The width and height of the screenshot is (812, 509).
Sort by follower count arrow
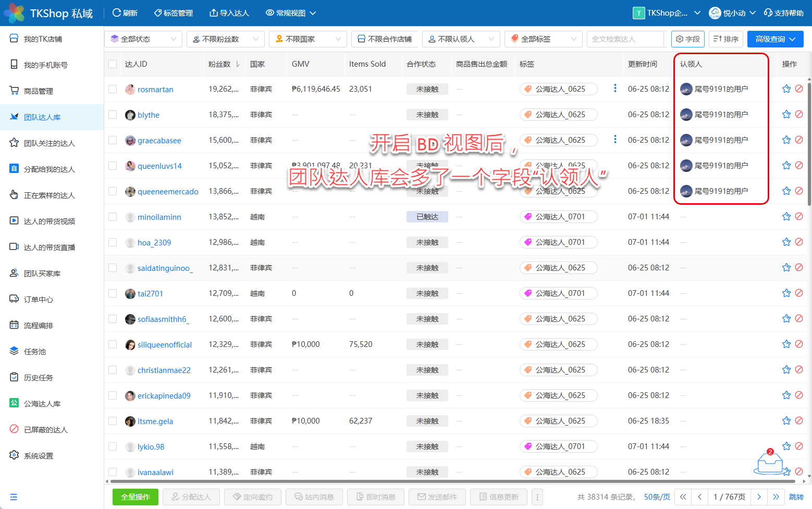coord(238,64)
